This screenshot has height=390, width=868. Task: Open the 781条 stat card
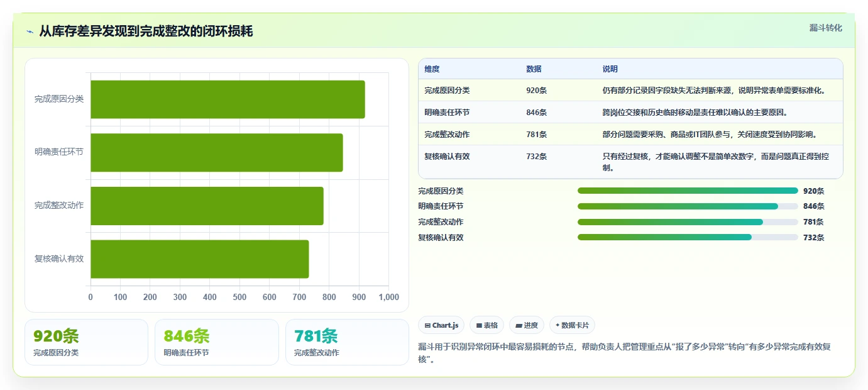[347, 342]
